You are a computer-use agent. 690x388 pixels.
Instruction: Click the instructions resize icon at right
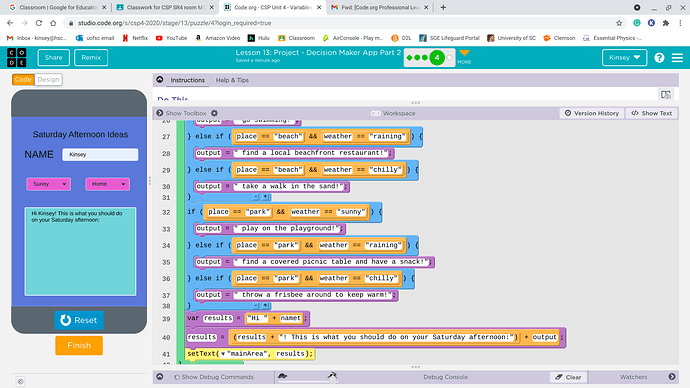pyautogui.click(x=665, y=95)
